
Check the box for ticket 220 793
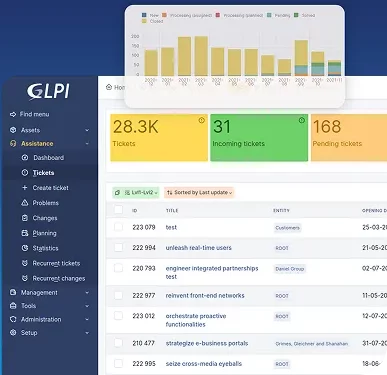tap(118, 268)
